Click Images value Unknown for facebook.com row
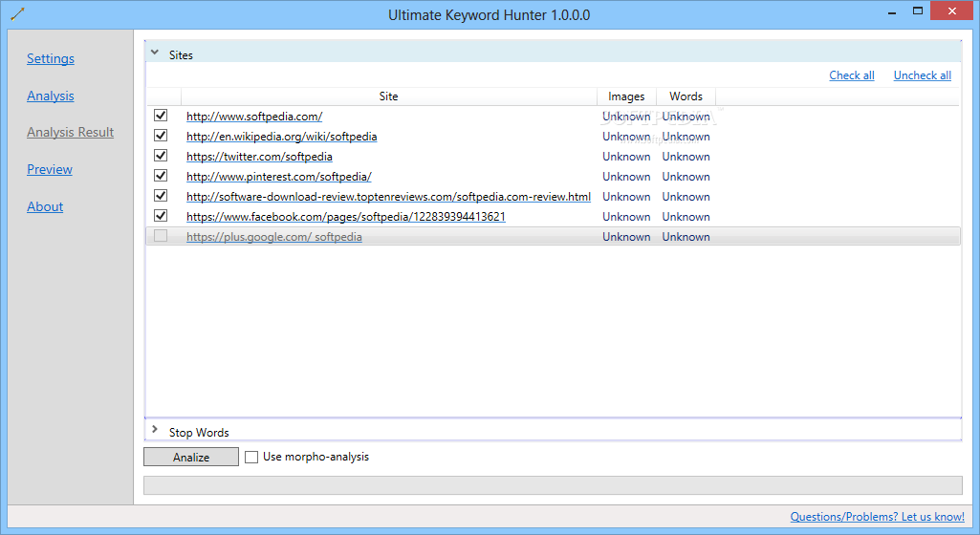 [x=626, y=216]
